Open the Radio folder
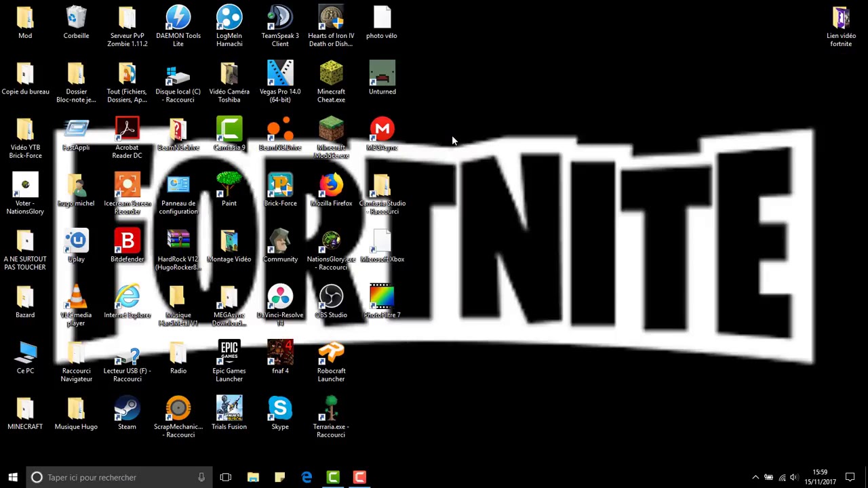 coord(178,357)
